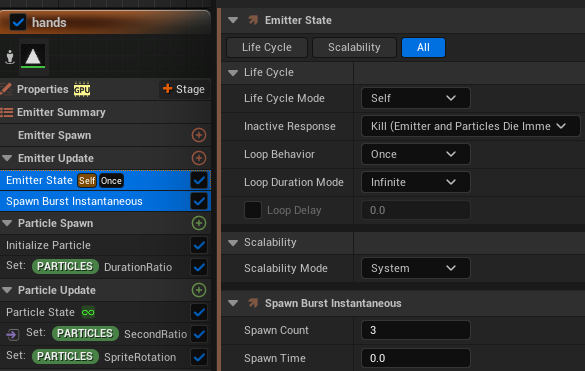Click the hands emitter title
585x371 pixels.
coord(49,22)
